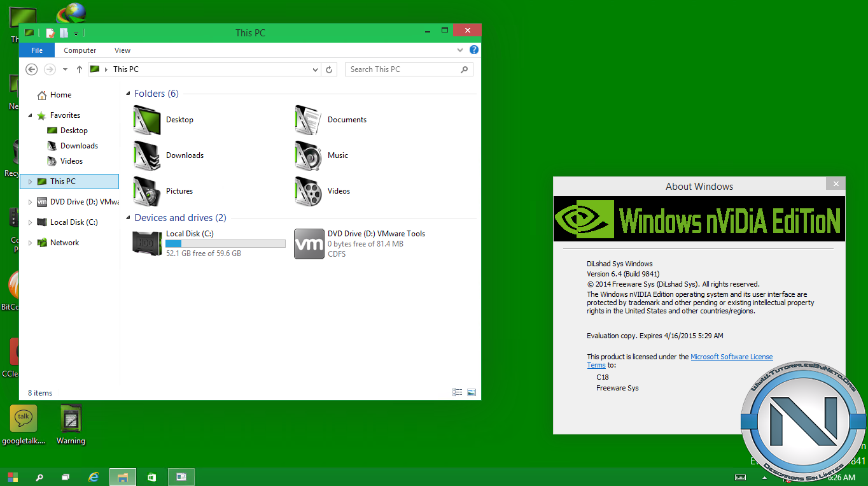This screenshot has width=868, height=486.
Task: Click the "8 items" status bar text
Action: click(x=40, y=393)
